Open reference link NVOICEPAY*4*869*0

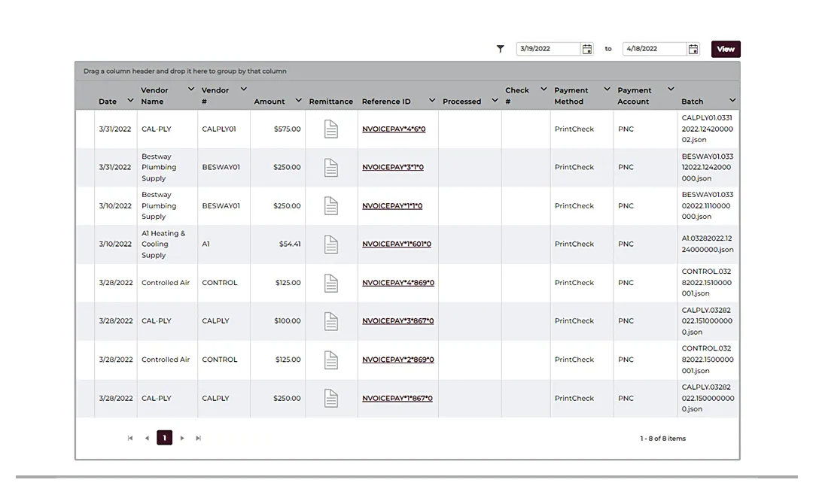point(398,283)
